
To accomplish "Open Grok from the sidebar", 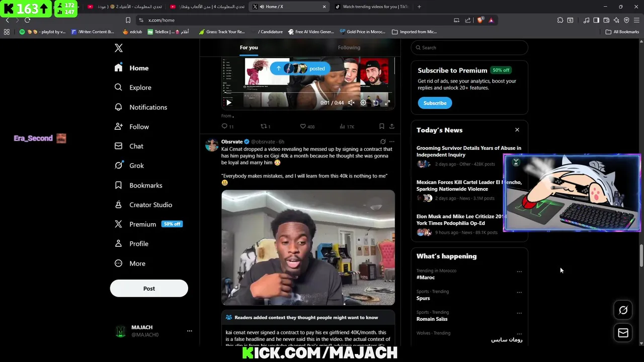I will tap(129, 165).
